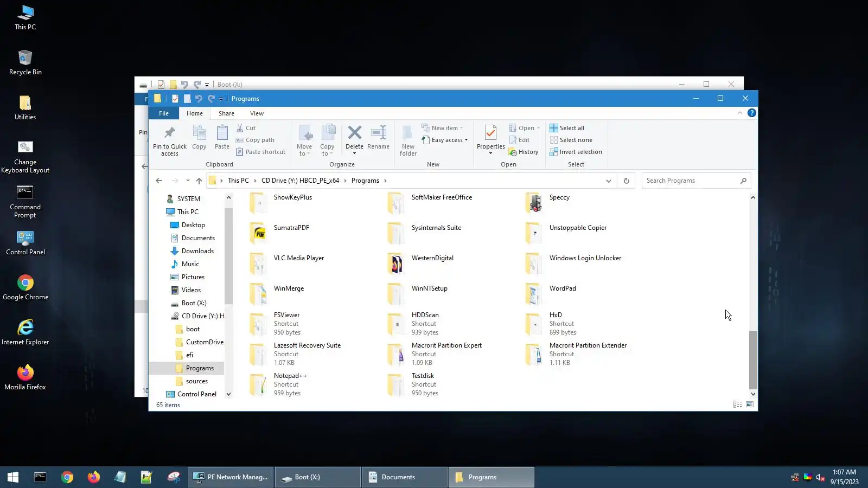This screenshot has height=488, width=868.
Task: Collapse the ribbon with the chevron
Action: pos(739,113)
